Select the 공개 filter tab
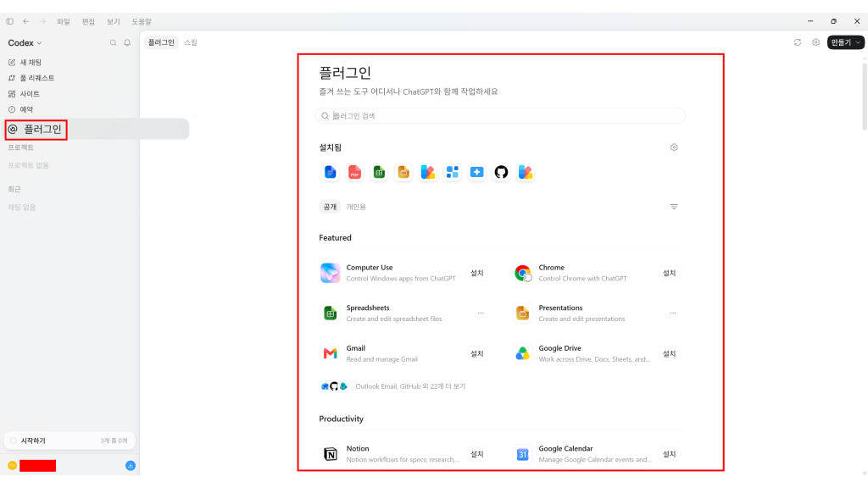This screenshot has height=488, width=868. (x=330, y=207)
